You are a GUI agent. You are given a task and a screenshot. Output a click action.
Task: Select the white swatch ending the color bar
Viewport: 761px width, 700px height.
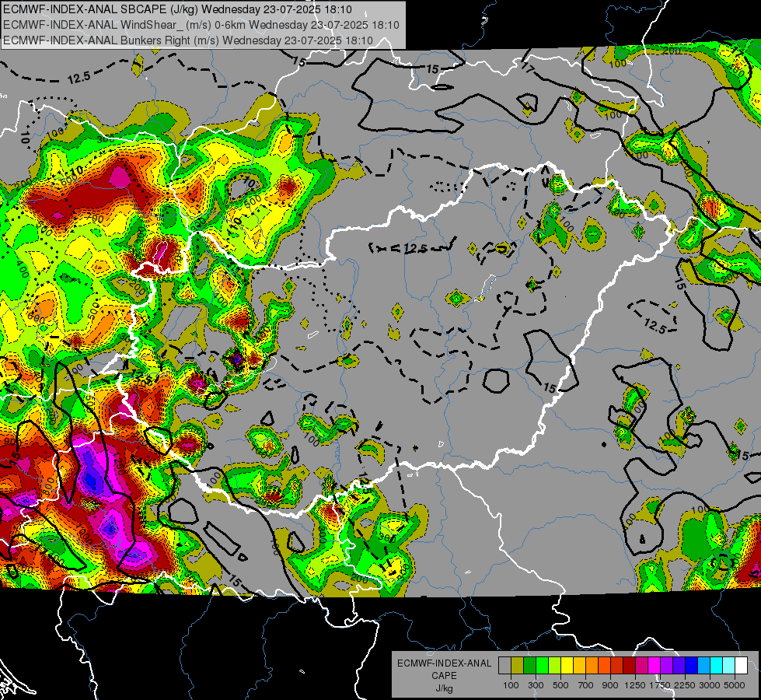click(741, 665)
